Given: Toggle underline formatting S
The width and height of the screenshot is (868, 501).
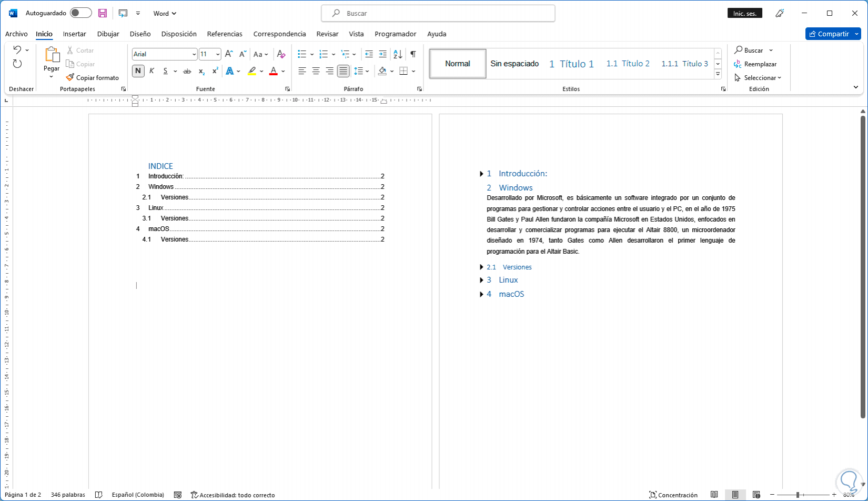Looking at the screenshot, I should tap(165, 71).
